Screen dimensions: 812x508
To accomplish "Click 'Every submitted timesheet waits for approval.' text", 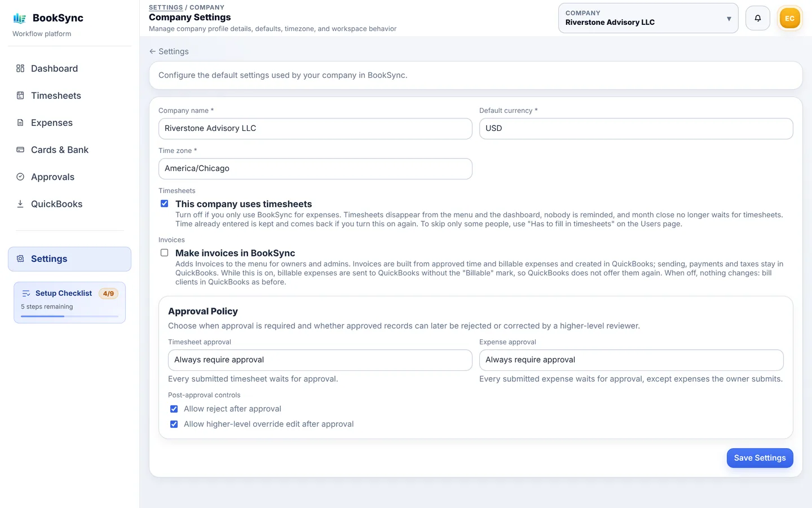I will pyautogui.click(x=253, y=379).
